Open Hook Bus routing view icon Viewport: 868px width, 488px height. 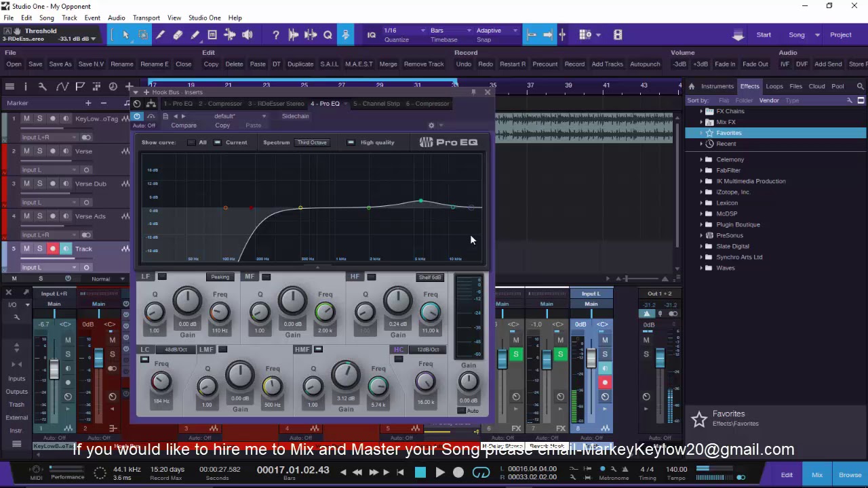[151, 104]
